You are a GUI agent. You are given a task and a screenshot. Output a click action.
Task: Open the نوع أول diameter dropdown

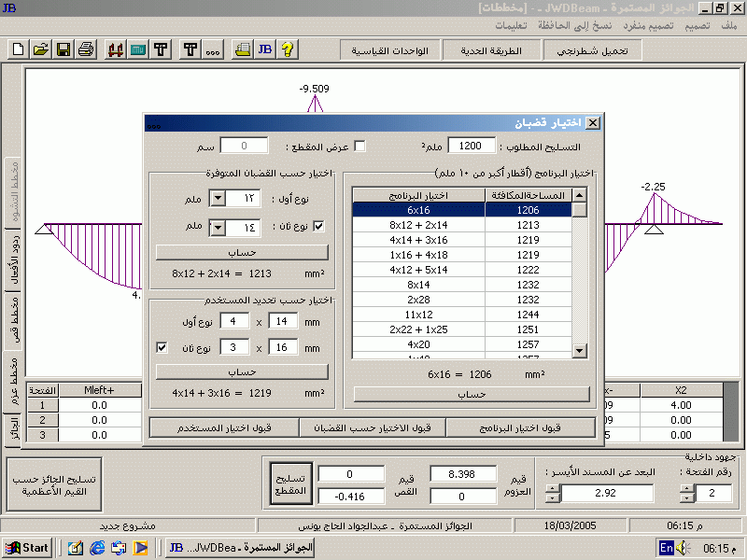click(217, 199)
